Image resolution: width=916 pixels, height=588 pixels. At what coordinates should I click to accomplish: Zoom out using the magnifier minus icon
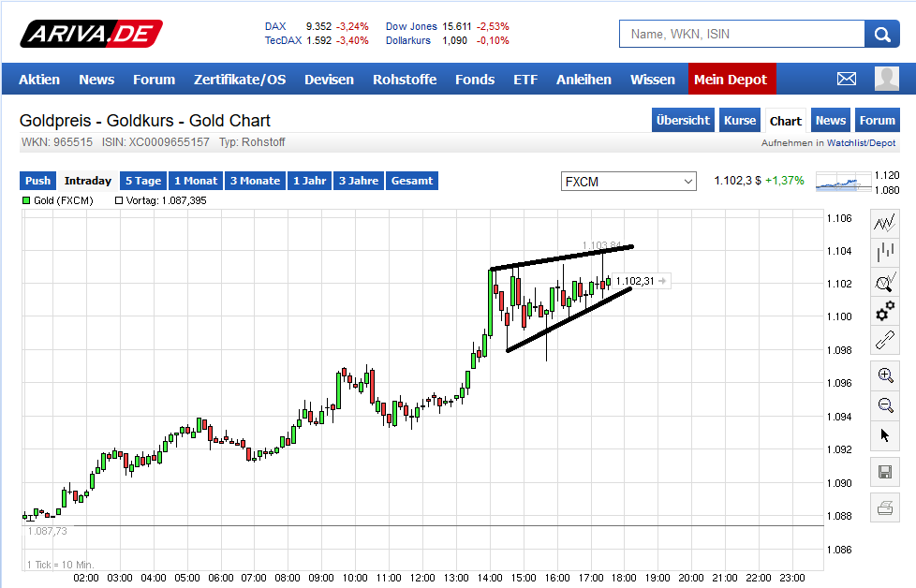point(884,404)
